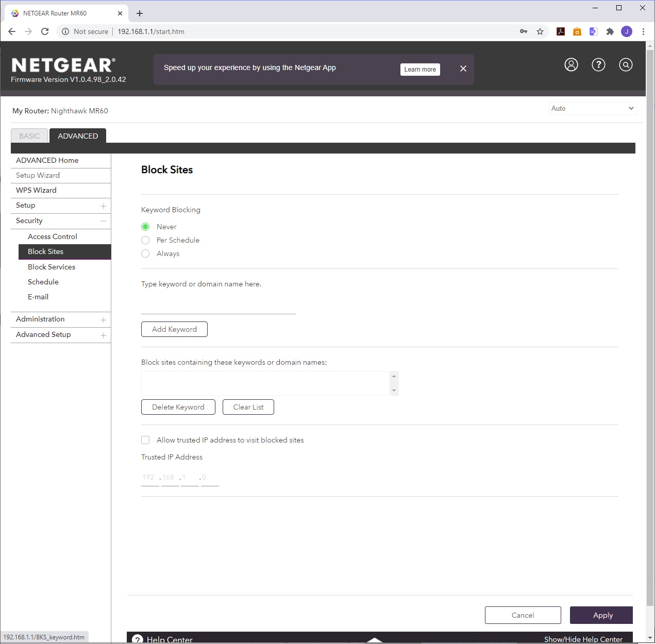Click the Add Keyword button
655x644 pixels.
174,329
